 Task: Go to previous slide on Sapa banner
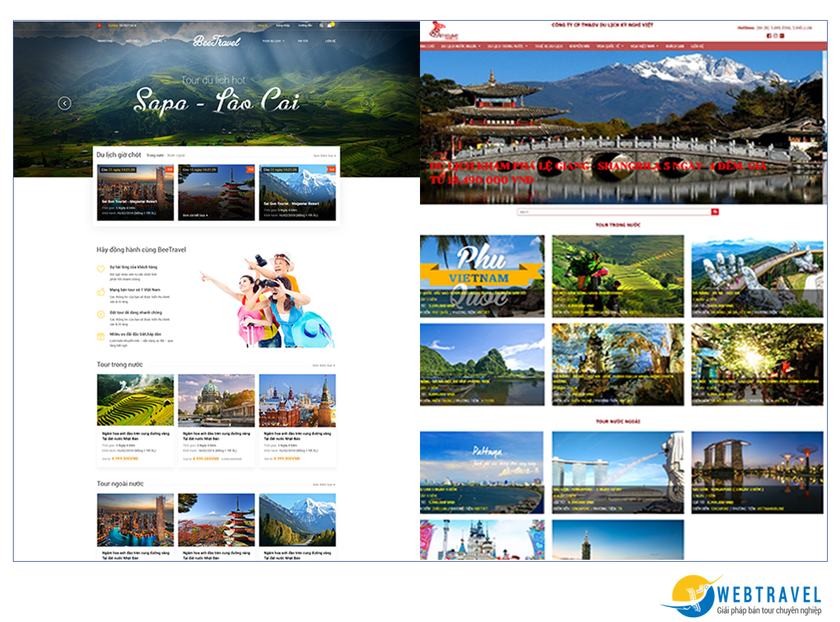(x=65, y=103)
